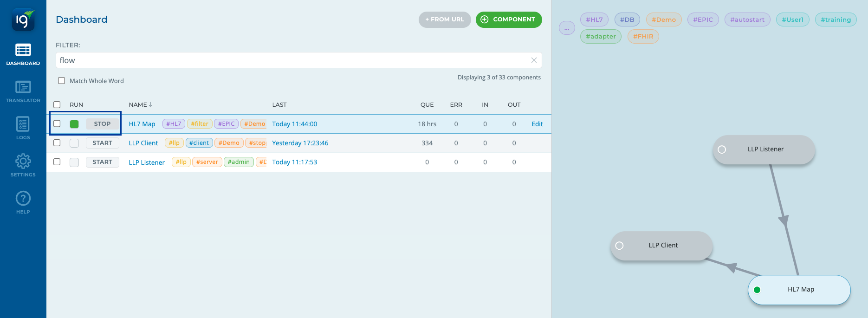Stop the HL7 Map component
The height and width of the screenshot is (318, 868).
[102, 124]
